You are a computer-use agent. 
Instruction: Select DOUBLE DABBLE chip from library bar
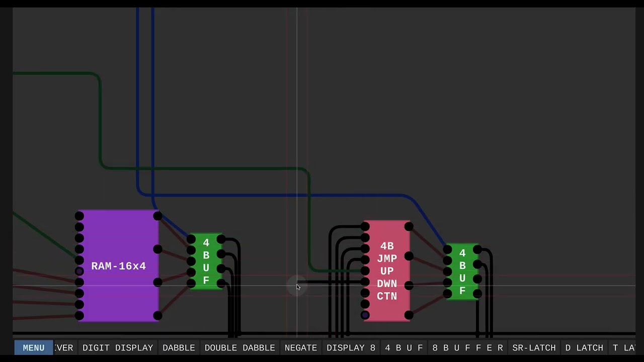click(x=239, y=347)
